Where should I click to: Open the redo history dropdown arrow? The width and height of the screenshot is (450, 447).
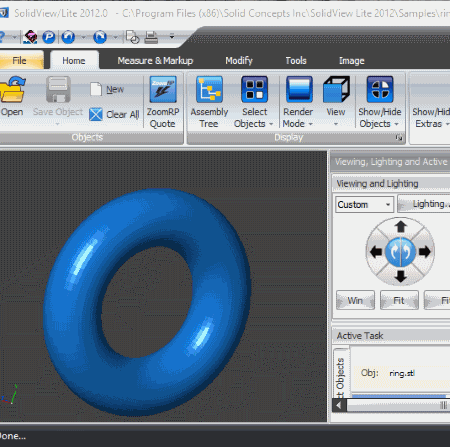click(115, 37)
